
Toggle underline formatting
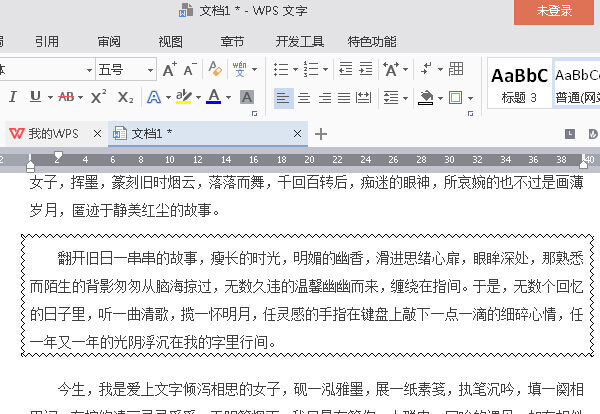35,97
